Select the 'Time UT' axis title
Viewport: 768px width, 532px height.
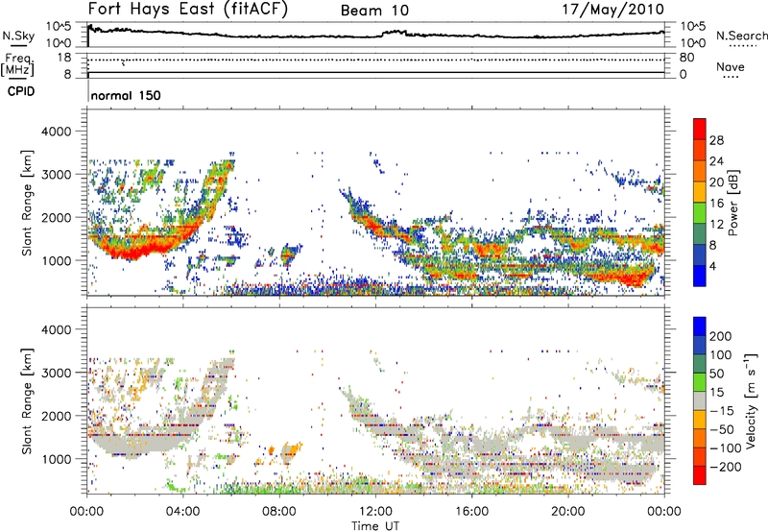coord(375,526)
